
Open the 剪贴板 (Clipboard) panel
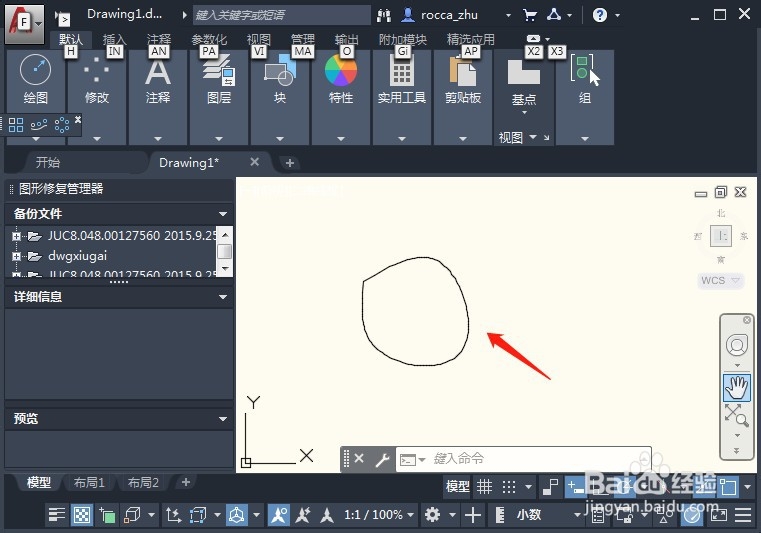(463, 97)
